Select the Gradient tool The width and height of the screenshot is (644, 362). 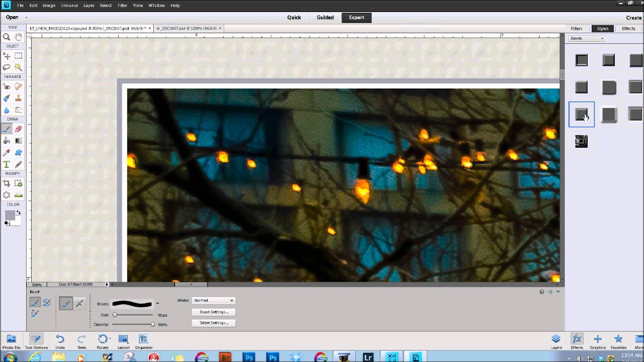18,141
